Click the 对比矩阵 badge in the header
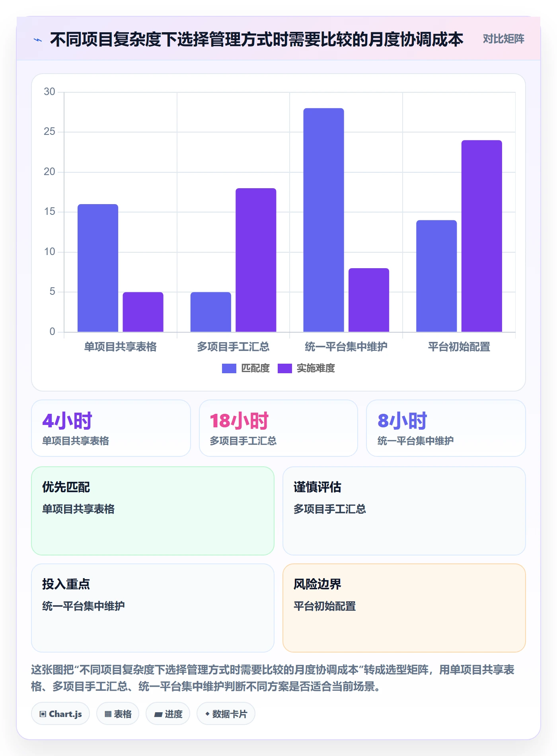557x756 pixels. coord(503,39)
